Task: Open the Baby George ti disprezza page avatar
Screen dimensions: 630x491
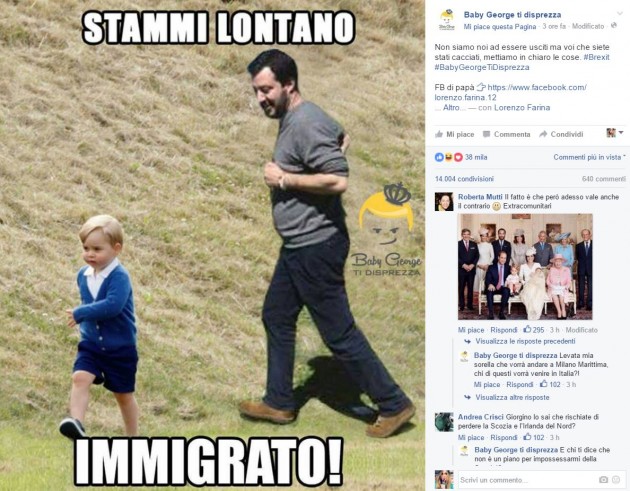Action: [x=446, y=20]
